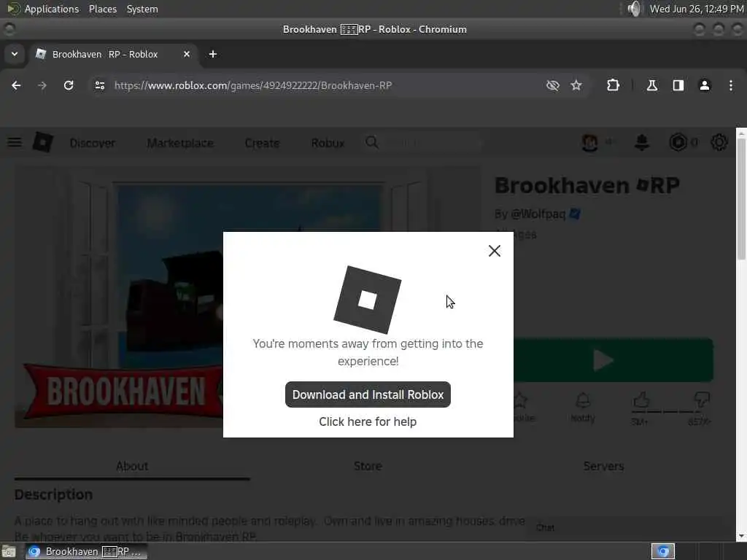Click the crossed-out eye tracking icon

tap(553, 85)
